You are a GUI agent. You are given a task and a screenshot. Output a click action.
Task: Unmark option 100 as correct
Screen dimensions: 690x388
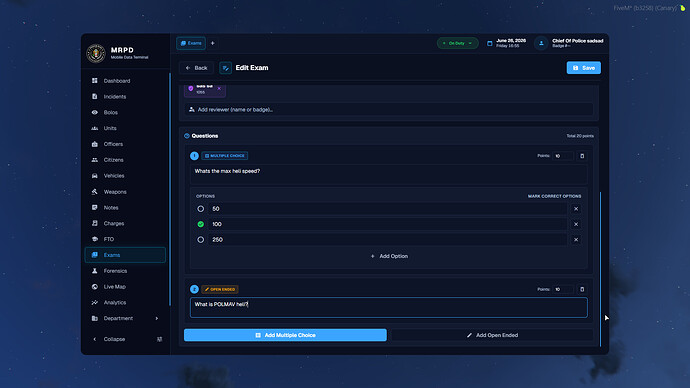[201, 224]
